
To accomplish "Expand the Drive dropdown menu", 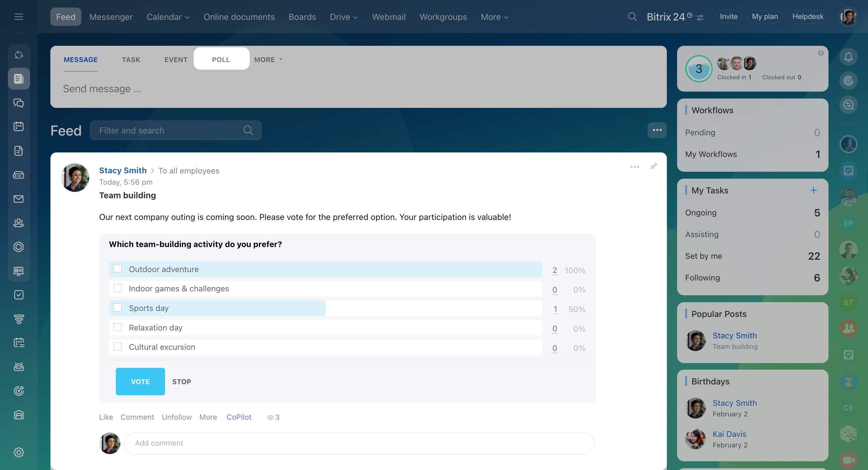I will (343, 17).
